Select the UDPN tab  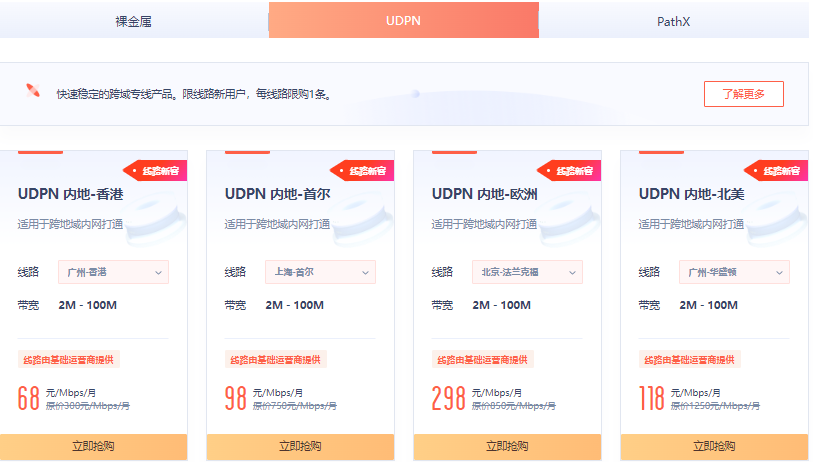403,21
